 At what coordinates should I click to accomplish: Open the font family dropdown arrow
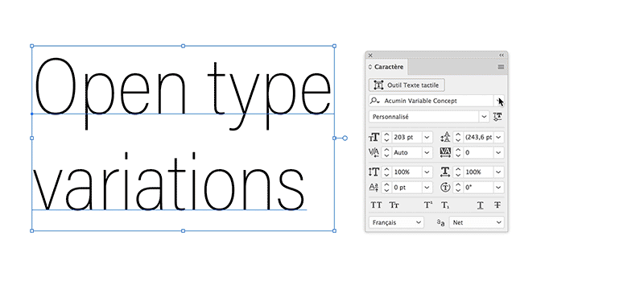click(498, 101)
